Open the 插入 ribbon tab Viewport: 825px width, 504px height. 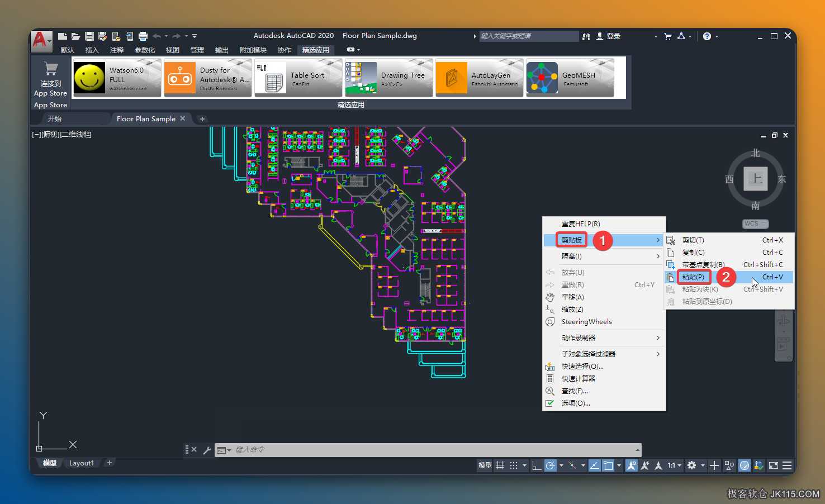tap(92, 50)
